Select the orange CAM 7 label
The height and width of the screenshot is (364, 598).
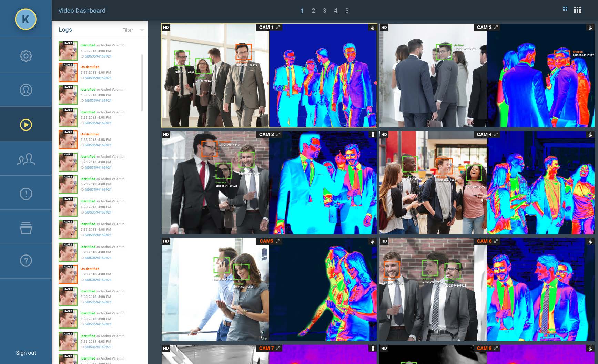point(266,348)
